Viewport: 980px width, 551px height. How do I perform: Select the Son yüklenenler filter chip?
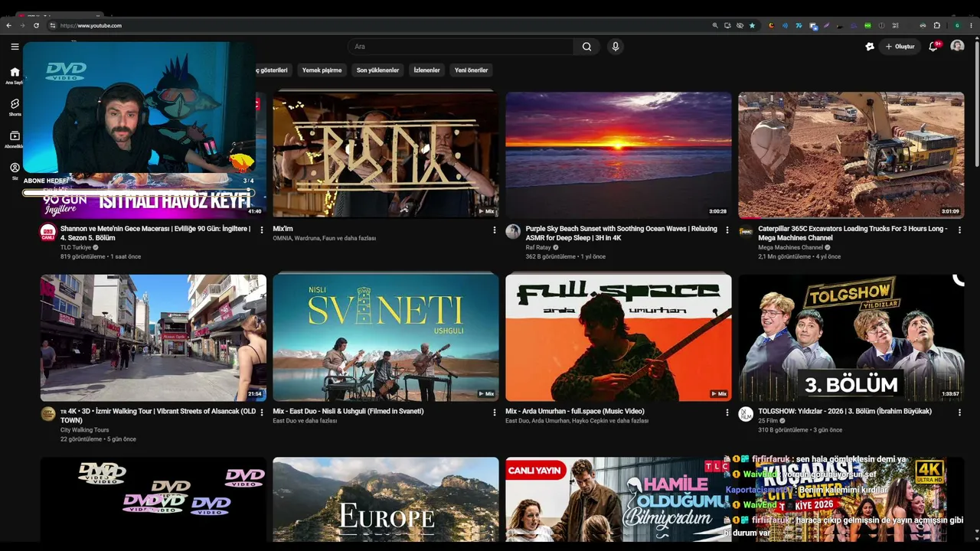(x=377, y=70)
